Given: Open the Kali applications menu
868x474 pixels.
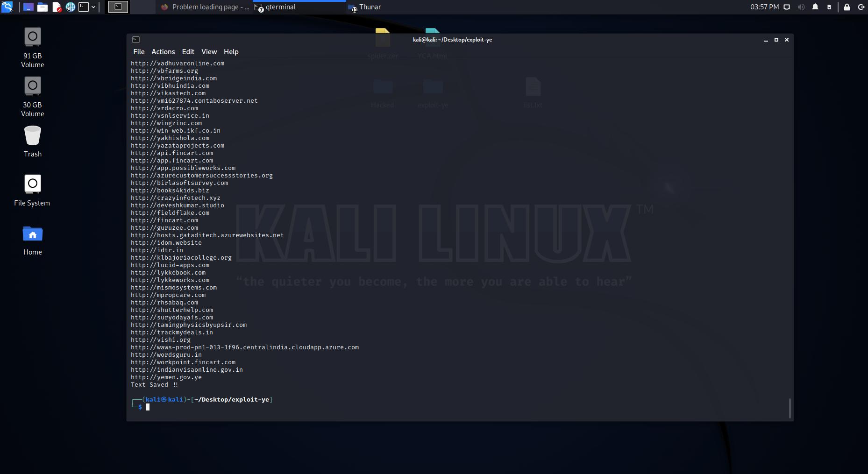Looking at the screenshot, I should pos(7,7).
